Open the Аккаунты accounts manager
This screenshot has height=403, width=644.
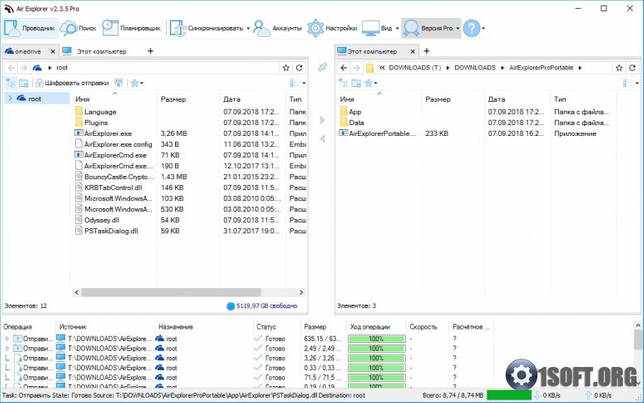(278, 28)
